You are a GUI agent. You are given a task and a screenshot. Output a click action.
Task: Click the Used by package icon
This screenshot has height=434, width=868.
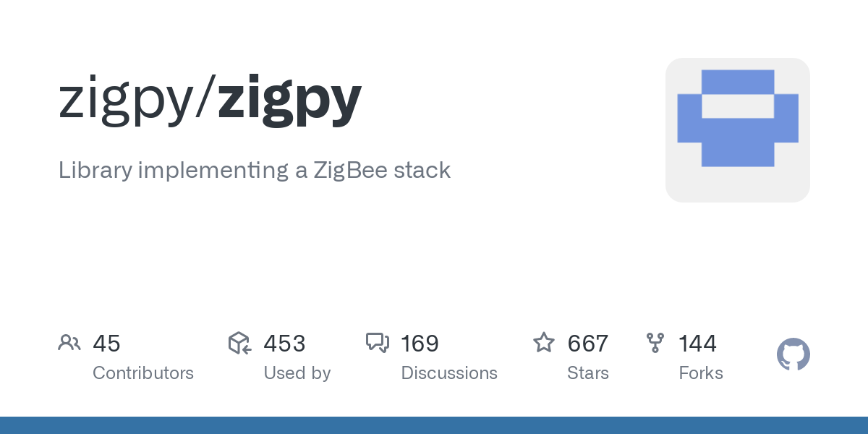click(239, 343)
